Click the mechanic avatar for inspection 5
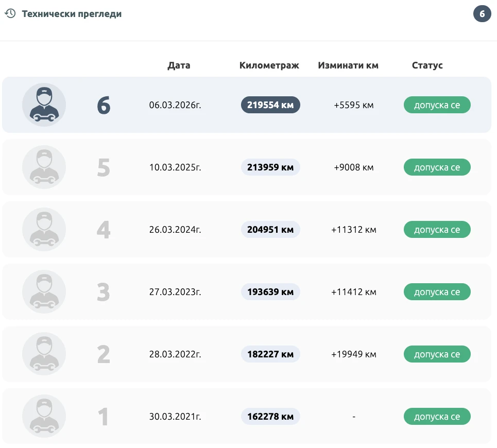Viewport: 497px width, 448px height. point(44,167)
